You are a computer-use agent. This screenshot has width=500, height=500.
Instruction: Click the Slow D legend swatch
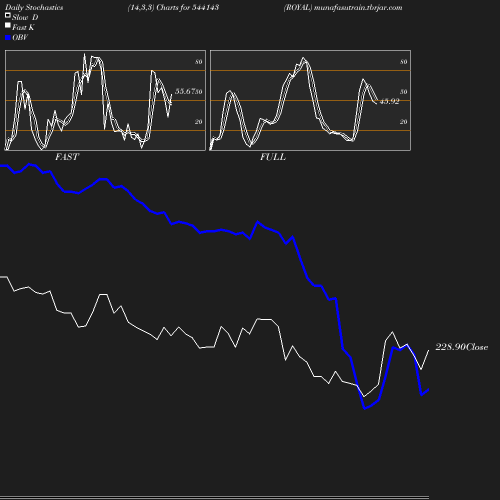[8, 15]
